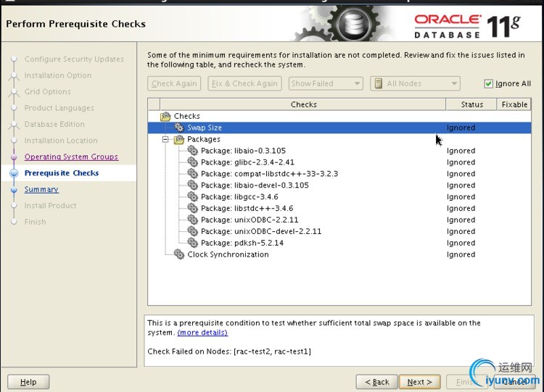This screenshot has height=392, width=544.
Task: Click Ignored status of Clock Synchronization
Action: coord(461,254)
